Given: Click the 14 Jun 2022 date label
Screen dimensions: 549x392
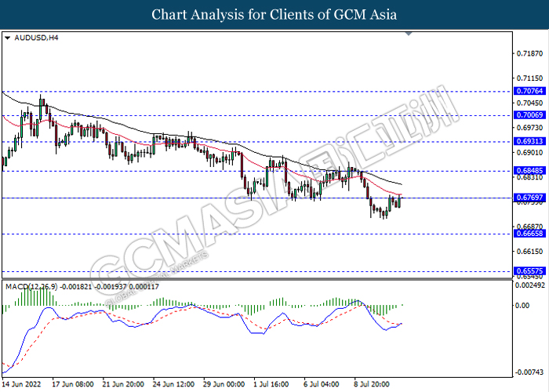Looking at the screenshot, I should pyautogui.click(x=22, y=384).
